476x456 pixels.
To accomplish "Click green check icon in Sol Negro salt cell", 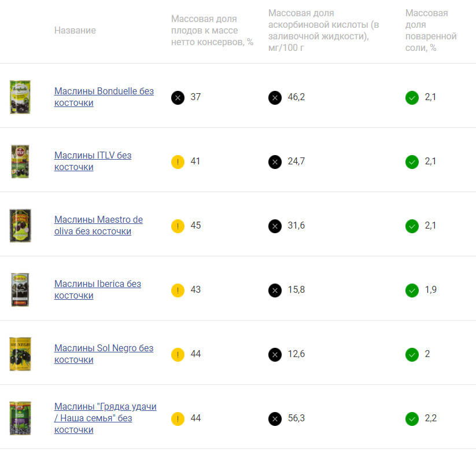I will point(412,355).
